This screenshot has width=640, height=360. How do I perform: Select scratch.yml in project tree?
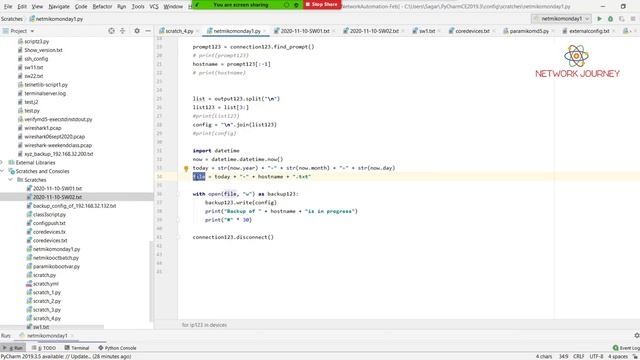tap(45, 284)
